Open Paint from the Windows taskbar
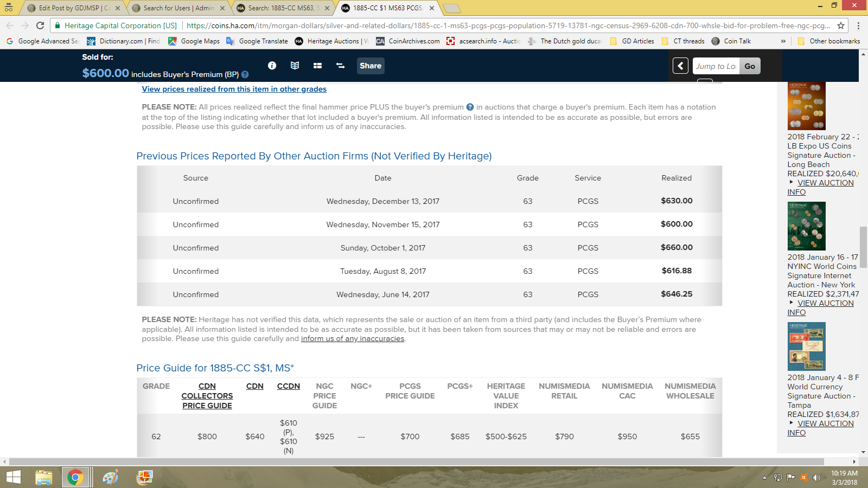Screen dimensions: 868x488 pos(110,477)
